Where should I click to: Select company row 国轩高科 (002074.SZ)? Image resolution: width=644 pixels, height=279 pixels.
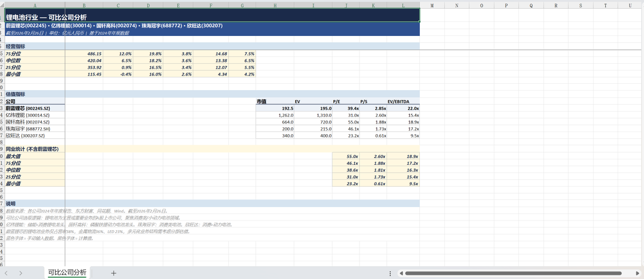click(35, 122)
